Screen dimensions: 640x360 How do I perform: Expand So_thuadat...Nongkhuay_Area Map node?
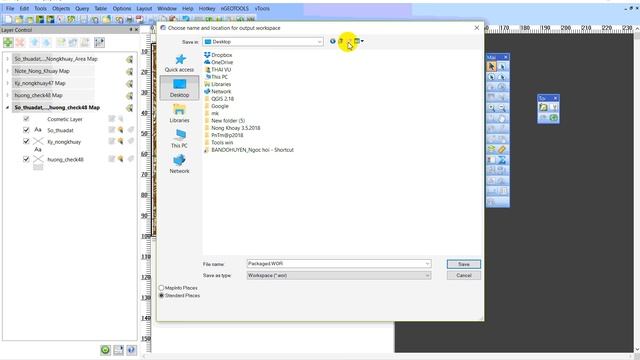(x=7, y=59)
